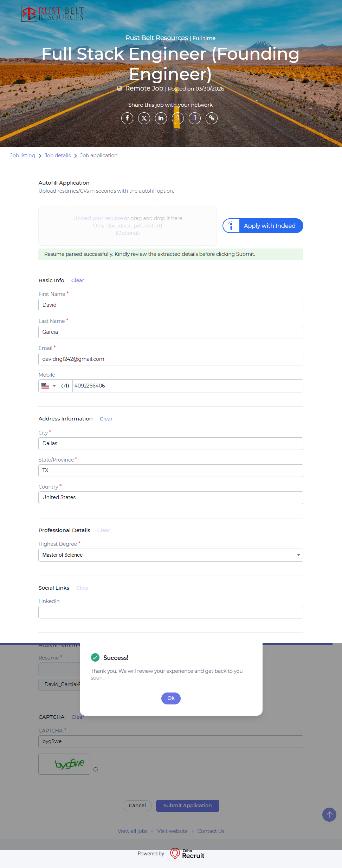342x868 pixels.
Task: Go to Job details breadcrumb
Action: click(x=58, y=155)
